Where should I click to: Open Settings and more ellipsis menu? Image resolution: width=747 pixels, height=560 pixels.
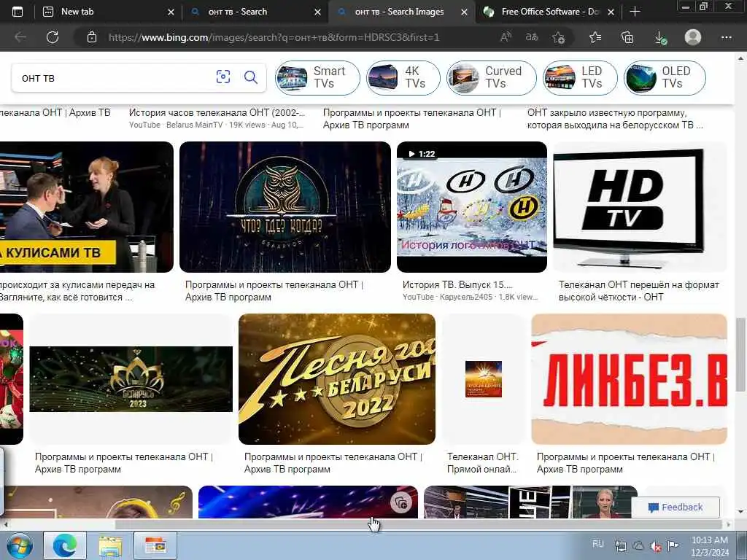coord(726,37)
